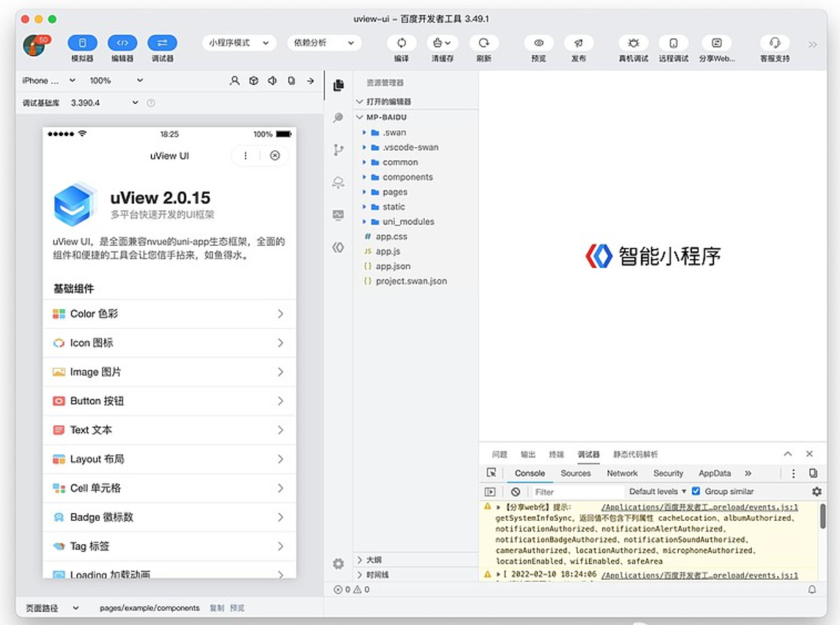This screenshot has height=625, width=840.
Task: Click the 预览 eye icon in top toolbar
Action: [x=539, y=43]
